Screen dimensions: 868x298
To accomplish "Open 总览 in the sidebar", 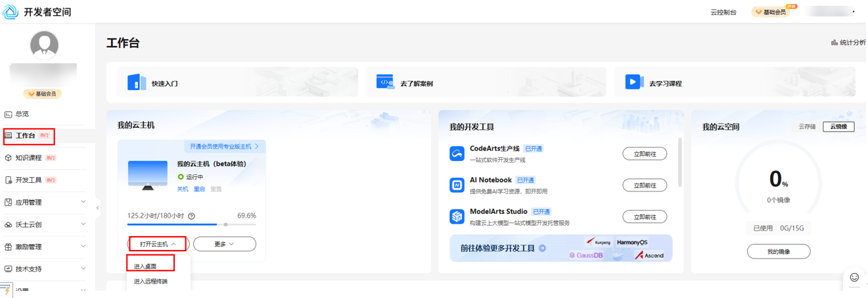I will 22,114.
